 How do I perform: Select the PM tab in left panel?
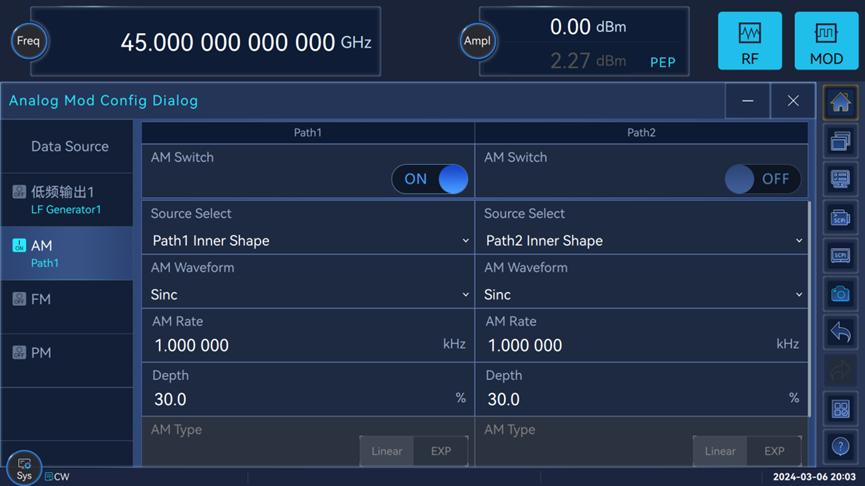coord(67,353)
